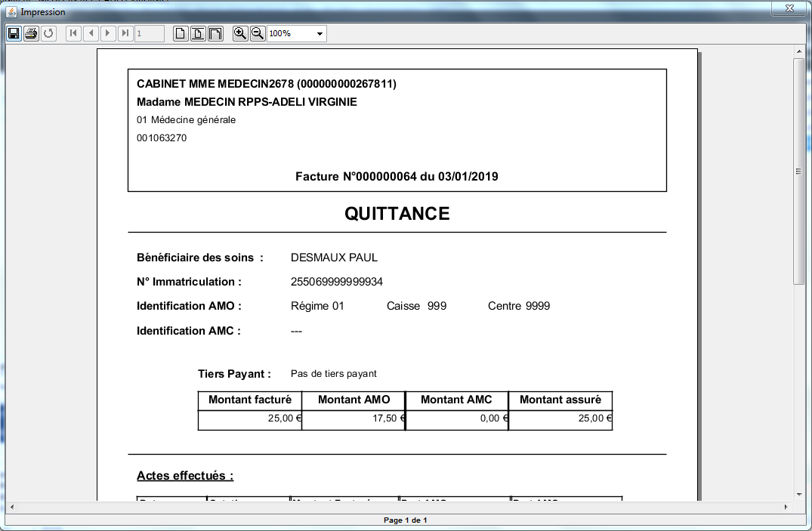The width and height of the screenshot is (812, 531).
Task: Click the Reload refresh icon
Action: 48,33
